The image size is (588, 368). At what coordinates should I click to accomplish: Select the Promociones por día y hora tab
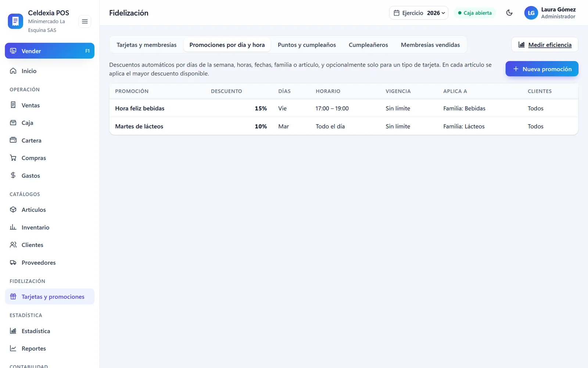click(227, 45)
